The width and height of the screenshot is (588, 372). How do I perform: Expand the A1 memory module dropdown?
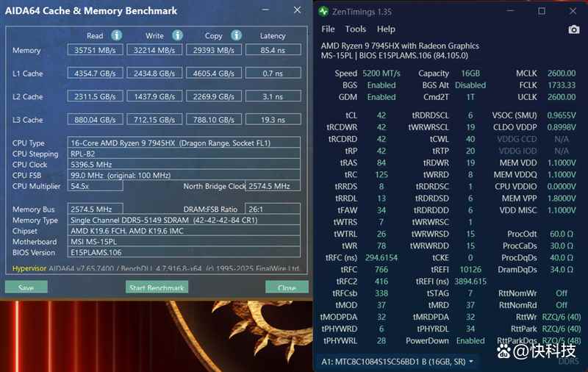tap(471, 362)
